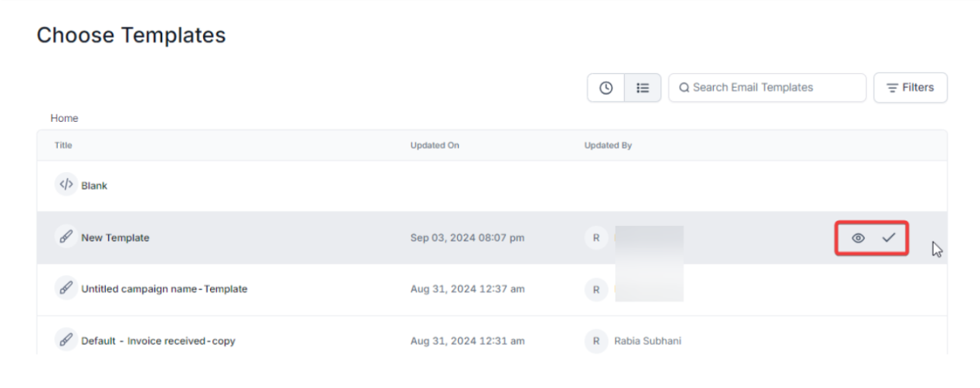The height and width of the screenshot is (388, 980).
Task: Click the search magnifier icon
Action: [x=683, y=88]
